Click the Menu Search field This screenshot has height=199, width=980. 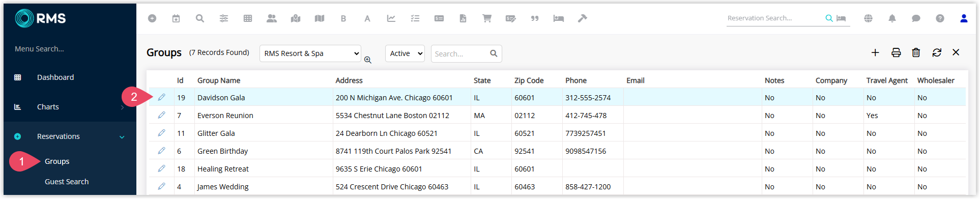click(39, 49)
